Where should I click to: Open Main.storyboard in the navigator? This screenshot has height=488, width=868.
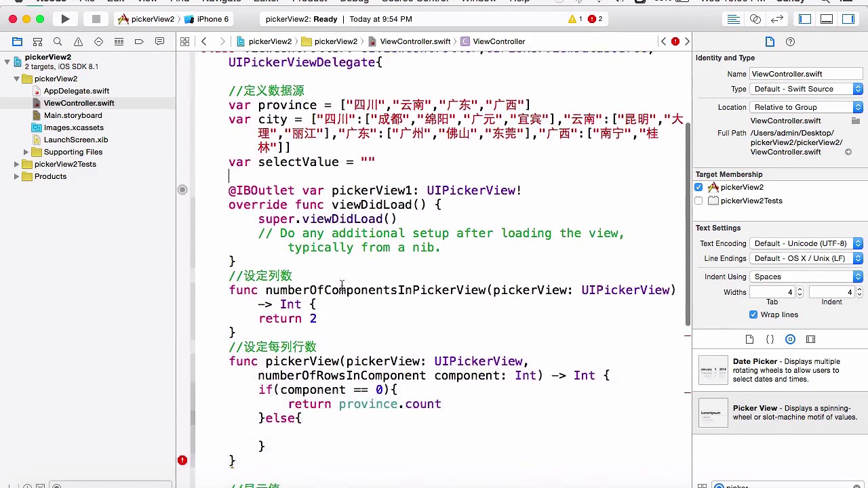click(73, 115)
